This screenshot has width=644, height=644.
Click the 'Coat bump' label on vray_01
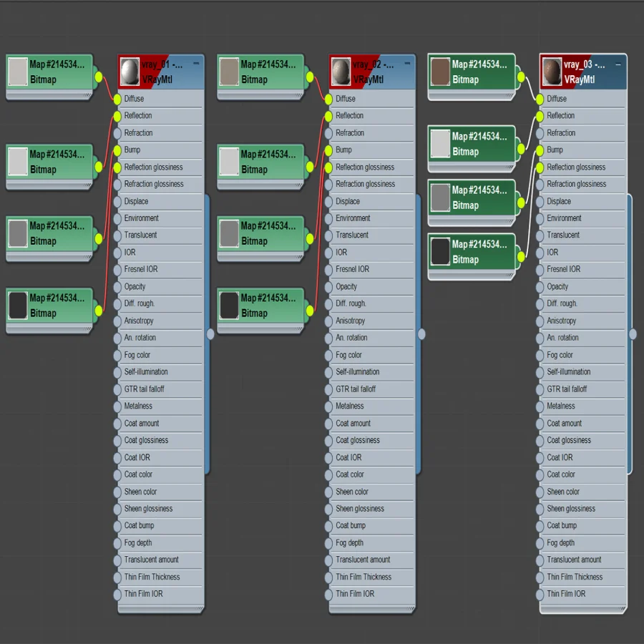(x=140, y=526)
